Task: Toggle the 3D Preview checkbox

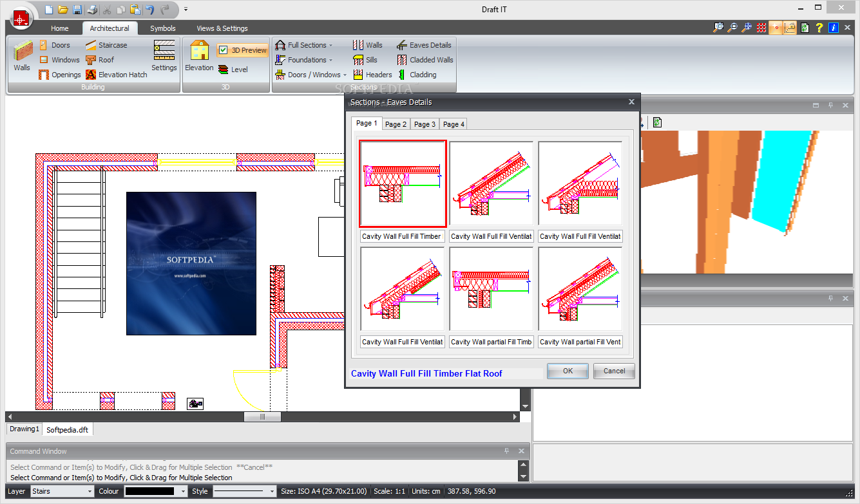Action: click(223, 50)
